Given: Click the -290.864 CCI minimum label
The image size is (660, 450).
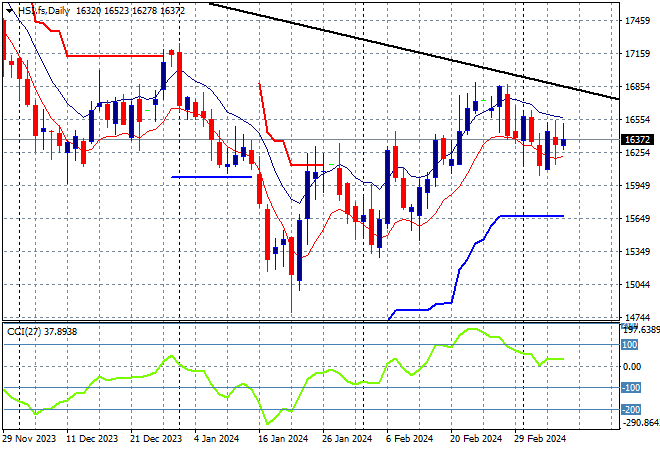Looking at the screenshot, I should coord(638,423).
